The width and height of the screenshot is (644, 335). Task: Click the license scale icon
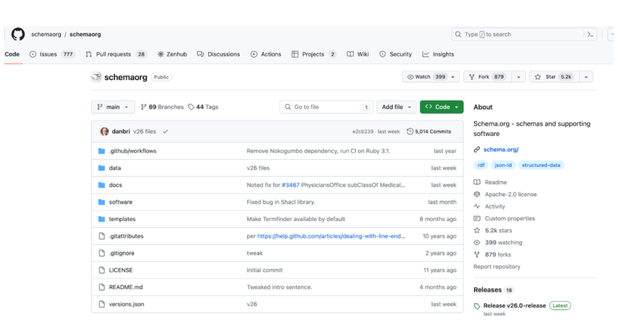[x=477, y=194]
